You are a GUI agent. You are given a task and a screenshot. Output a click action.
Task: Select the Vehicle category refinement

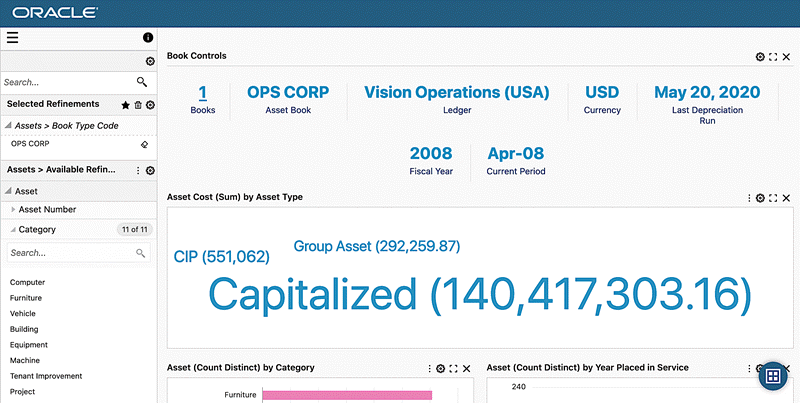tap(23, 313)
